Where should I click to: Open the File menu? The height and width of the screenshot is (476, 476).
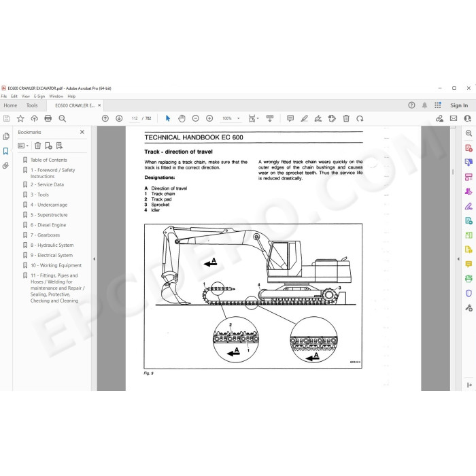[4, 97]
